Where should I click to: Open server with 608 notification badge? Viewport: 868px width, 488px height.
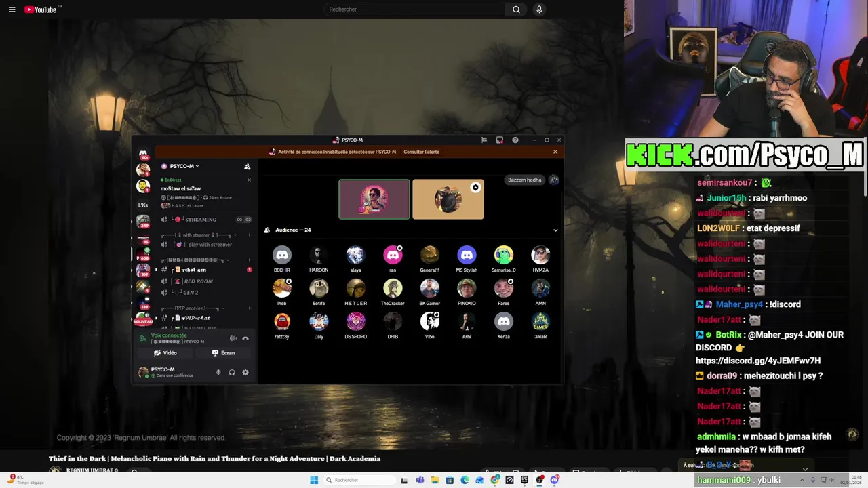coord(143,254)
